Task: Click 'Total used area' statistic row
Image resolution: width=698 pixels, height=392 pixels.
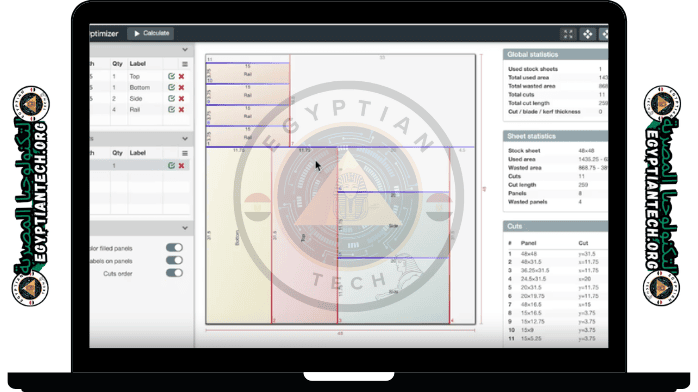Action: (556, 77)
